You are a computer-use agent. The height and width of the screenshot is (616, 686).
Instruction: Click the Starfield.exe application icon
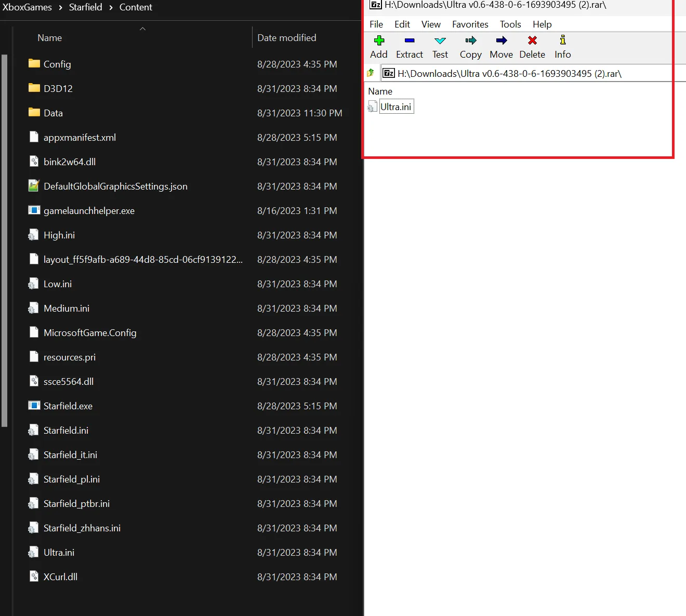click(34, 405)
